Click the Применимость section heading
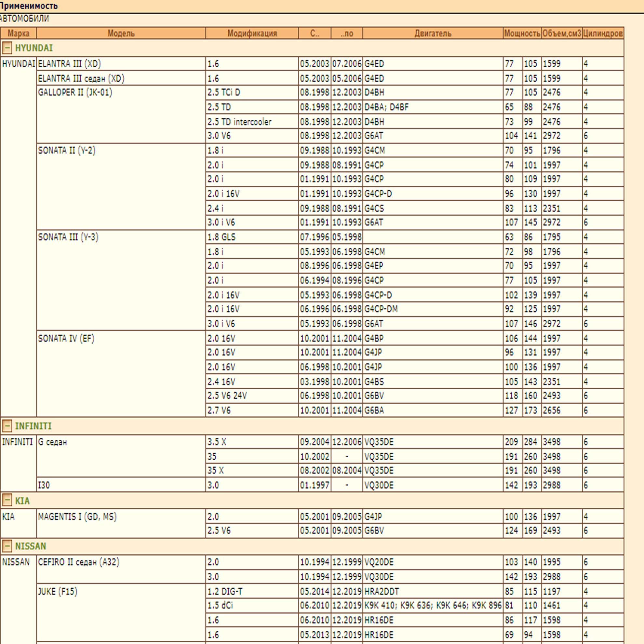Image resolution: width=644 pixels, height=644 pixels. [x=29, y=6]
